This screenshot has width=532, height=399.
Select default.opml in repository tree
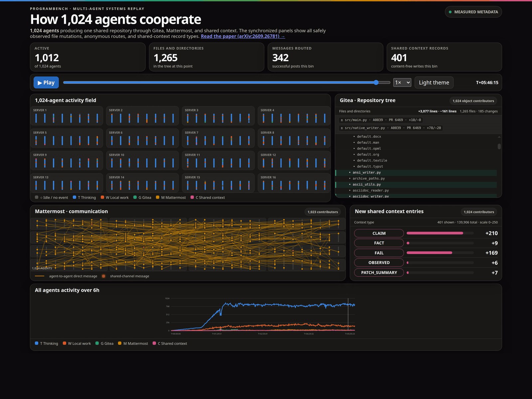[416, 149]
